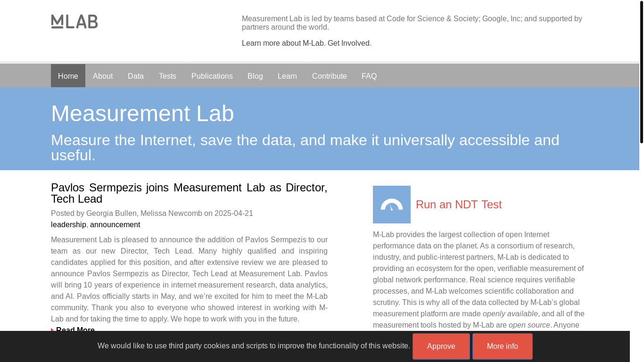Click the hero tagline Measure the Internet
Screen dimensions: 644x362
pyautogui.click(x=305, y=148)
